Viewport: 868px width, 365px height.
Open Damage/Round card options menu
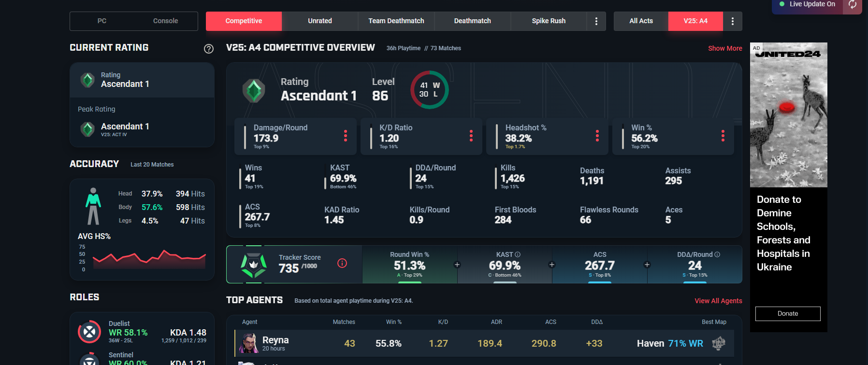[x=346, y=136]
